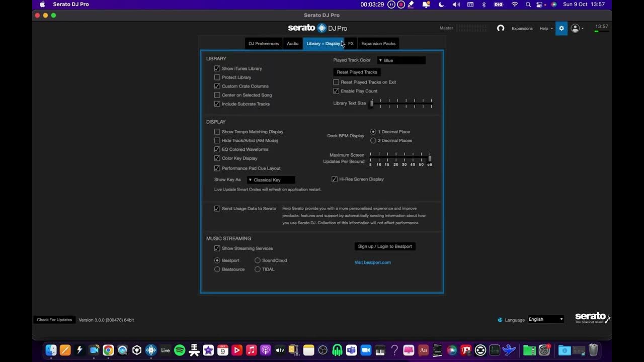The height and width of the screenshot is (362, 644).
Task: Select the TIDAL streaming radio button
Action: [258, 269]
